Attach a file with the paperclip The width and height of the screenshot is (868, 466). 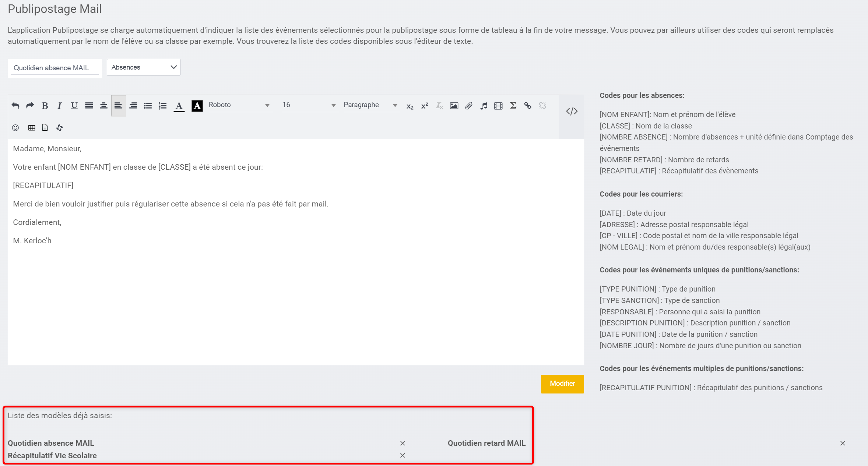pos(469,106)
